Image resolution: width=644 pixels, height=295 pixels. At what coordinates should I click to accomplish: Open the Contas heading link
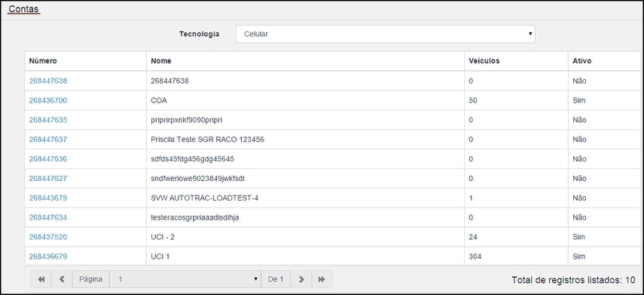click(23, 8)
